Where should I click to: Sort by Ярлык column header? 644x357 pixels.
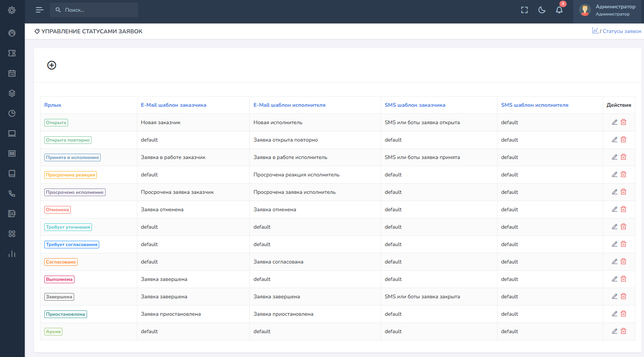tap(53, 105)
